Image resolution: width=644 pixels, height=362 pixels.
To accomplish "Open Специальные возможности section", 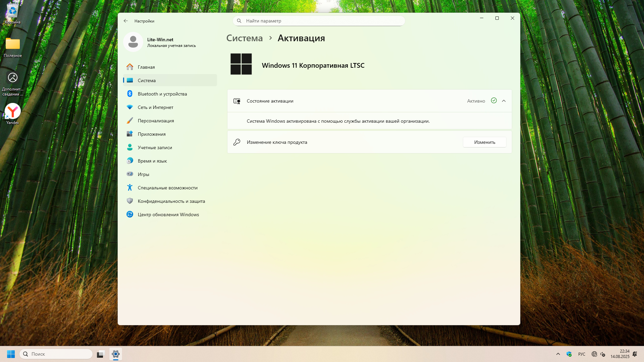I will pos(167,188).
